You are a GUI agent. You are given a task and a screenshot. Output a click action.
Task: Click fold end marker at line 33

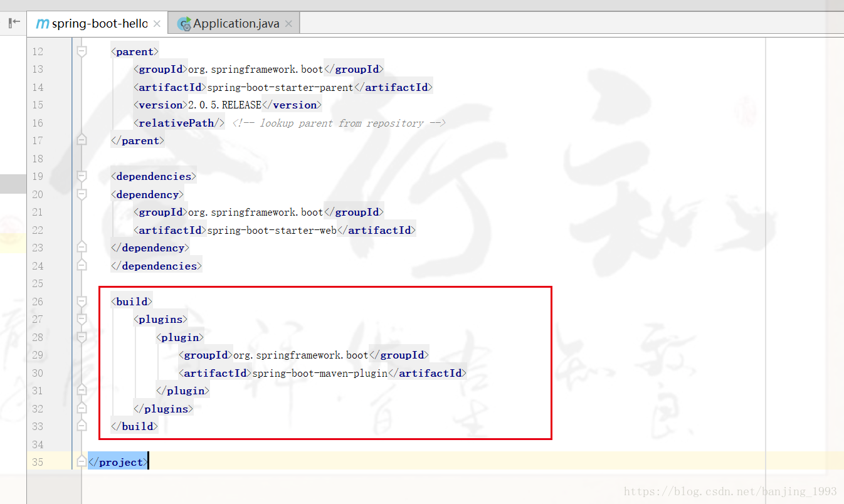(x=82, y=426)
